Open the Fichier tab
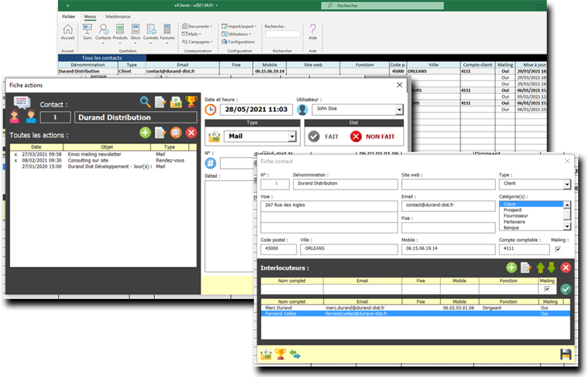Viewport: 588px width, 377px height. (68, 17)
